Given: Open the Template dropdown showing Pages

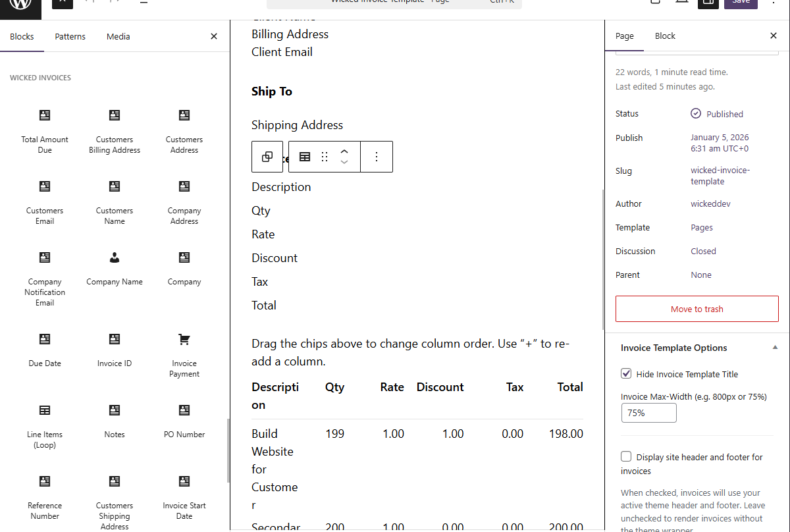Looking at the screenshot, I should [701, 227].
